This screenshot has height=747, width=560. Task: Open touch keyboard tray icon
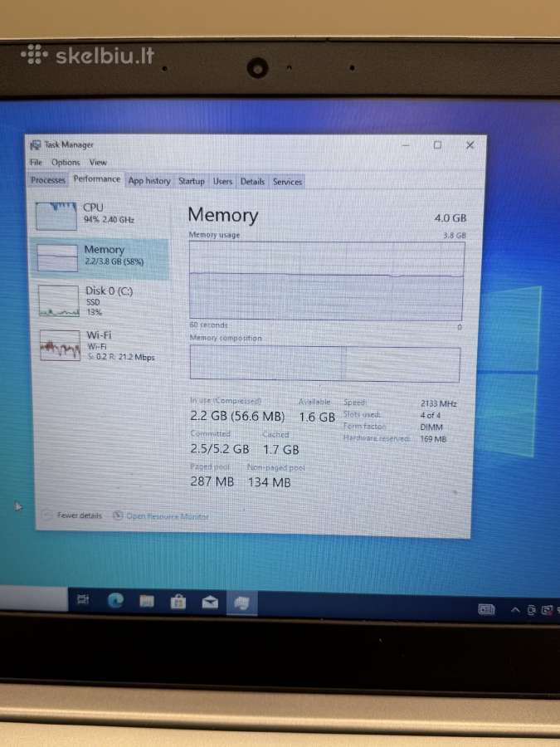[486, 609]
